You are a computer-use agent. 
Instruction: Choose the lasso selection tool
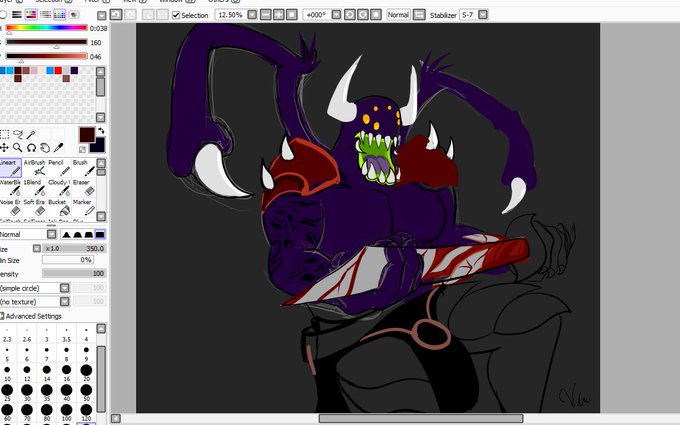[x=18, y=134]
